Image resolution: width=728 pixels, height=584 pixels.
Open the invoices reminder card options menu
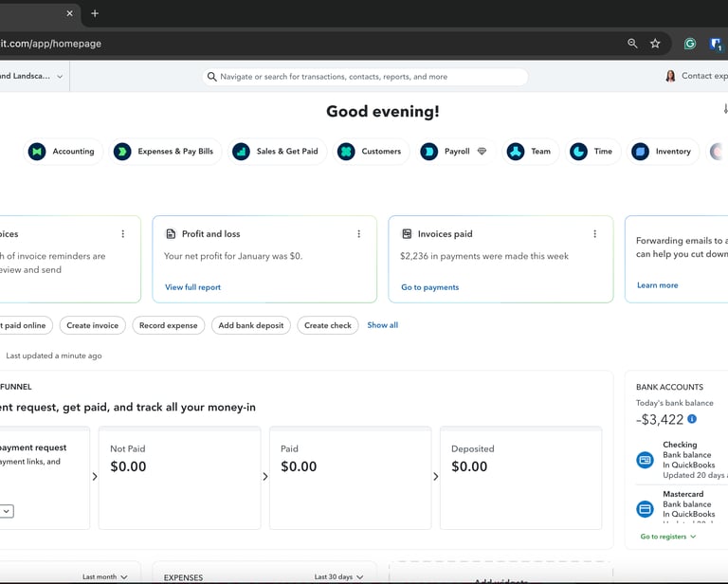pyautogui.click(x=123, y=234)
